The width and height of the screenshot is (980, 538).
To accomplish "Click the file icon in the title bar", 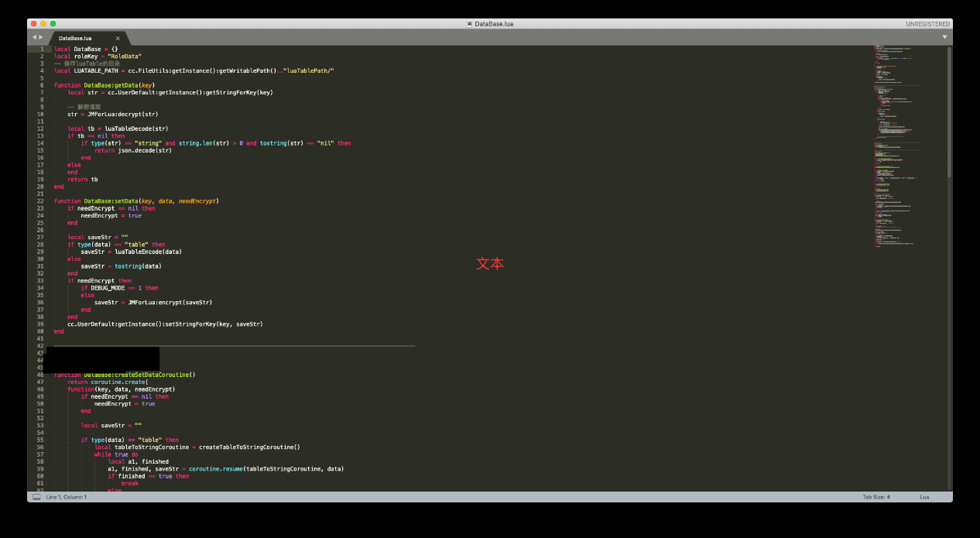I will click(x=469, y=24).
